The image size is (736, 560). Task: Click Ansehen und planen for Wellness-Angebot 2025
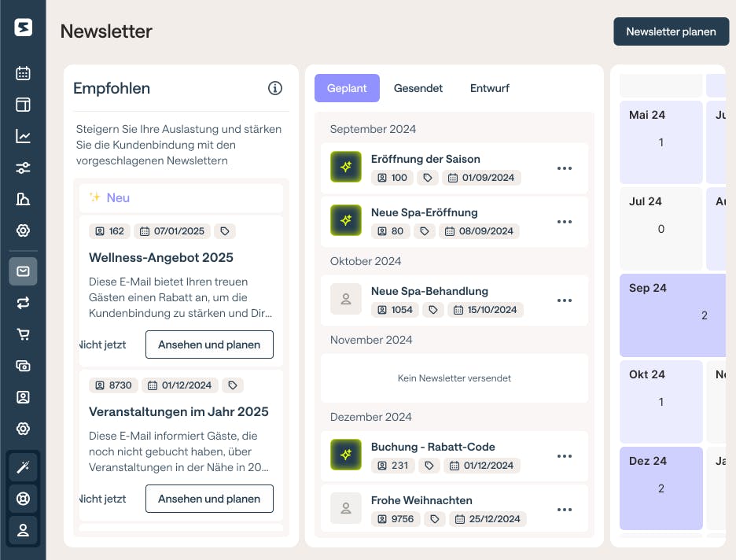[x=209, y=344]
